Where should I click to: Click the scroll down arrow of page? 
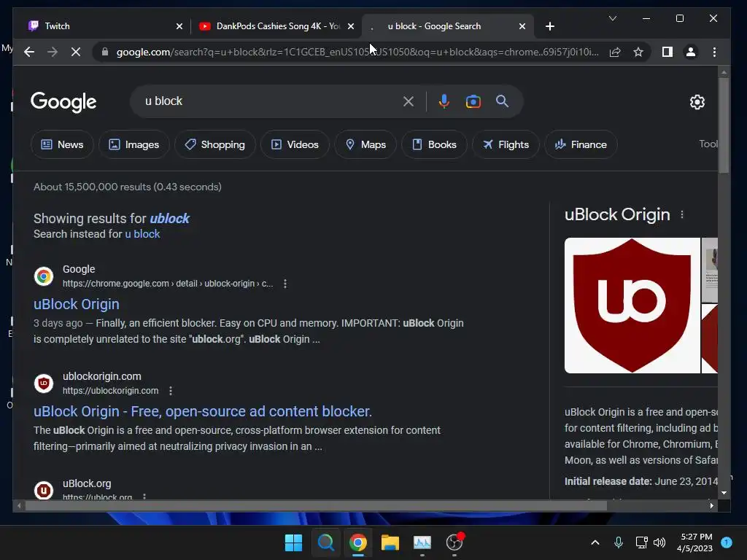click(x=724, y=493)
